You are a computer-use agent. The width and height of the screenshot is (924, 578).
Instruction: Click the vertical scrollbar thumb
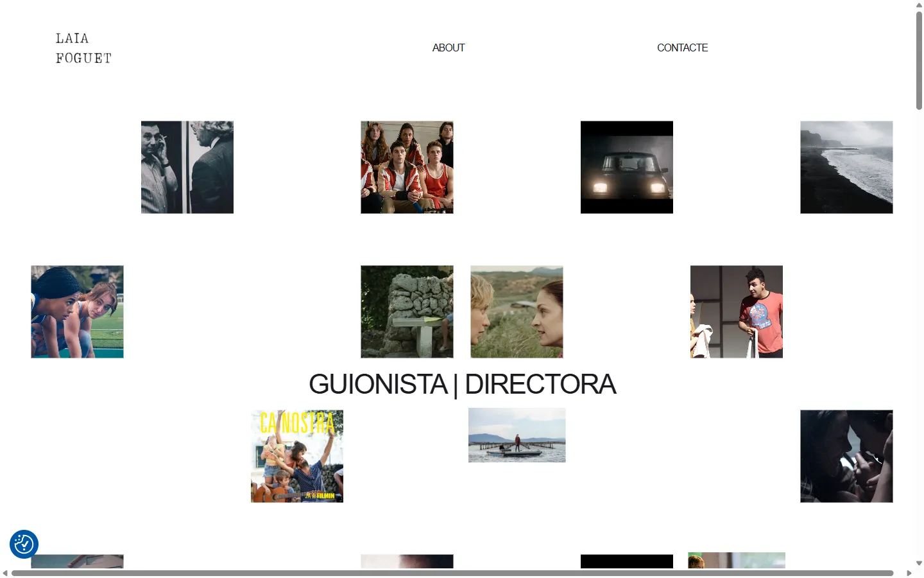[919, 60]
